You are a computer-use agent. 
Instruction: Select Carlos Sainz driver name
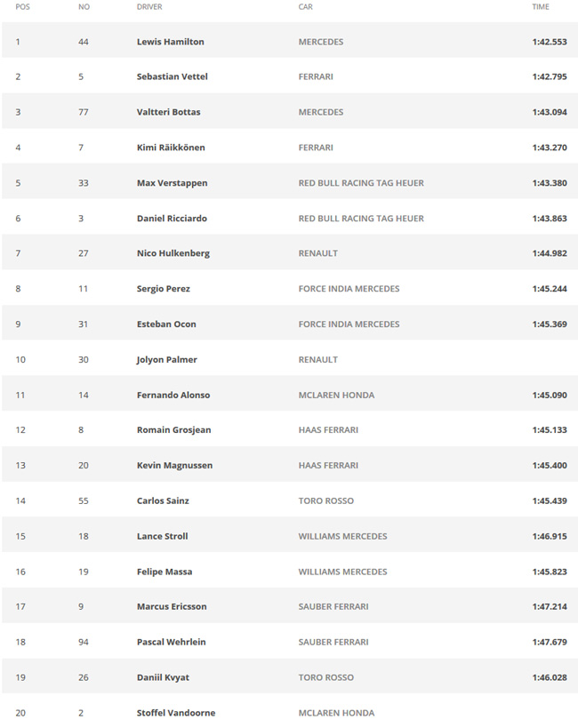(x=163, y=501)
